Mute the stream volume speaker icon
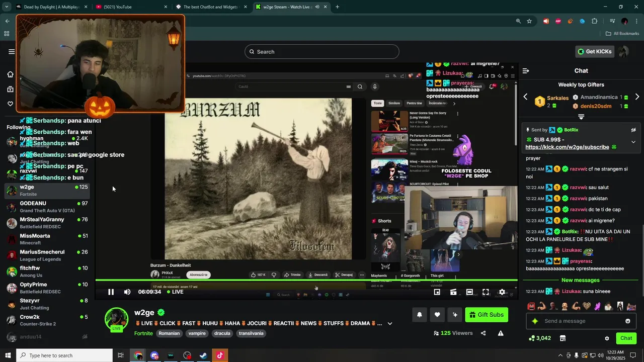This screenshot has width=644, height=362. coord(127,292)
